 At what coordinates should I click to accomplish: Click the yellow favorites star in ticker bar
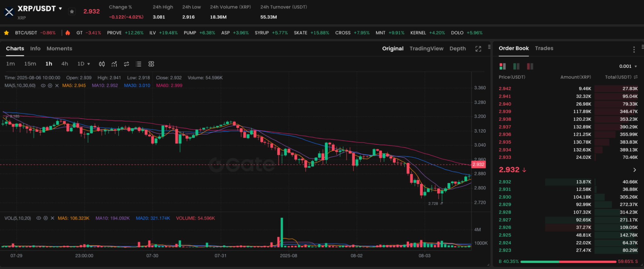pos(6,33)
